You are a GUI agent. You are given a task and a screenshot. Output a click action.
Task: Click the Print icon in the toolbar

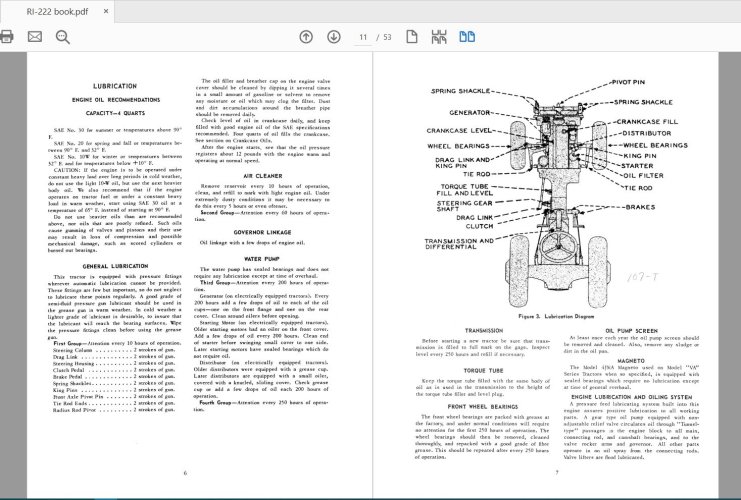(8, 37)
